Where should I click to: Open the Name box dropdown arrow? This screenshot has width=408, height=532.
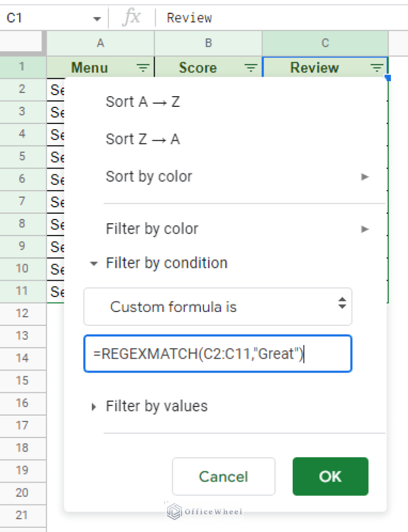click(97, 18)
